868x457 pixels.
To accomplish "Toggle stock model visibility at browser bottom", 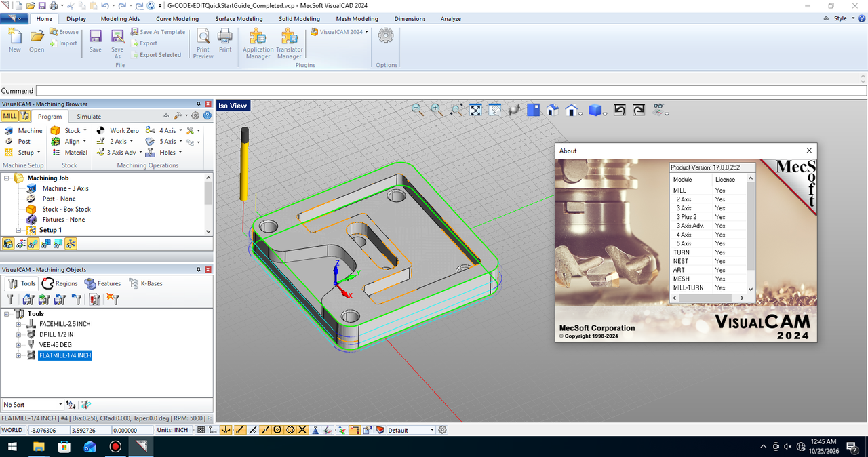I will coord(8,243).
